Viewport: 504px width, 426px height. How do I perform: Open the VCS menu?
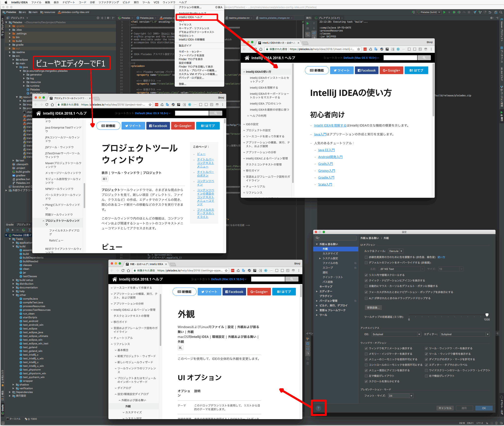click(156, 2)
